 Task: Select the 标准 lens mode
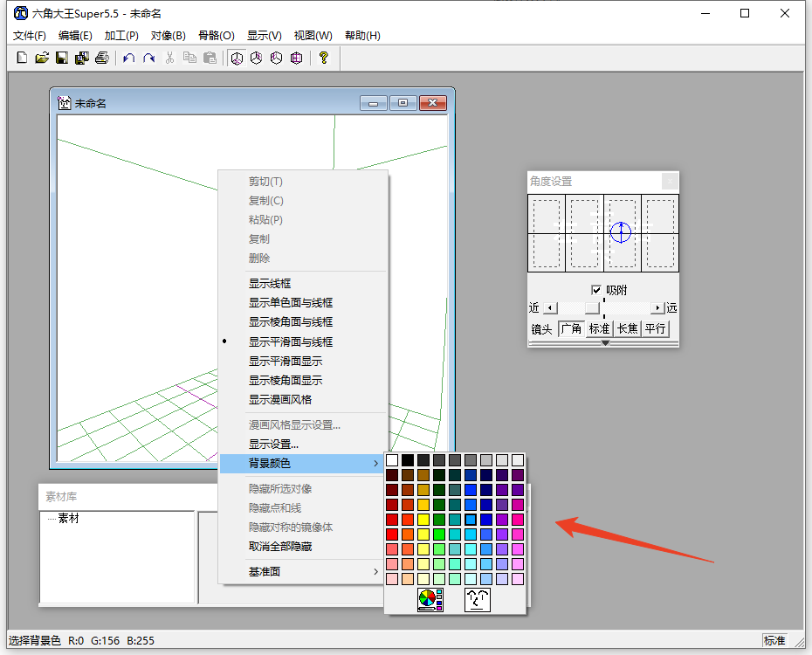(599, 329)
